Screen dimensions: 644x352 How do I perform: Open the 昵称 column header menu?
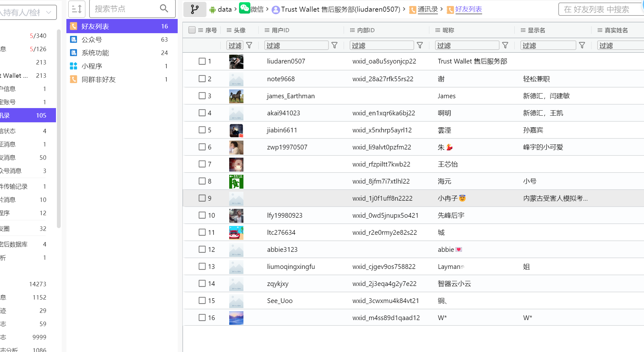[438, 30]
